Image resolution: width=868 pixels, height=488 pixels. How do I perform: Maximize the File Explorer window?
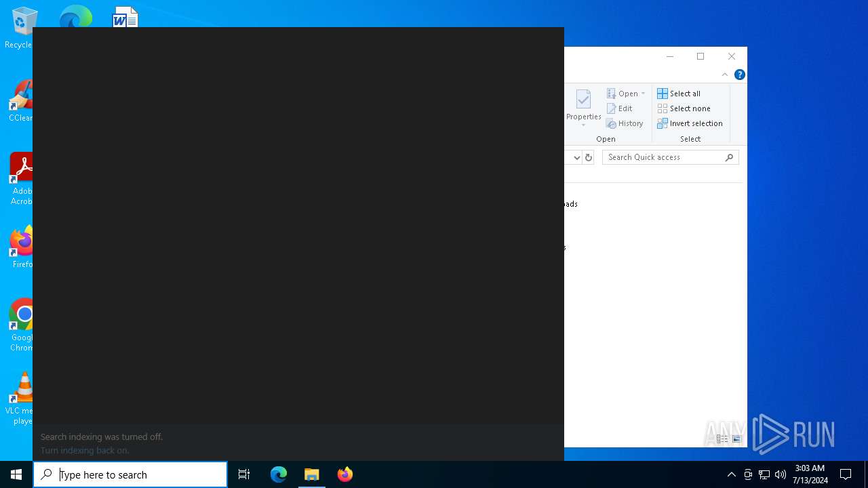701,56
